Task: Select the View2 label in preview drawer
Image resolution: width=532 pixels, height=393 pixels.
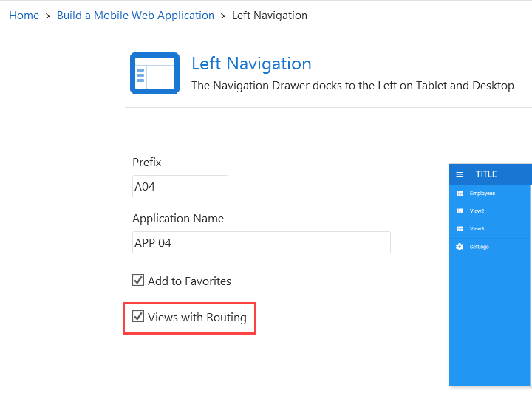Action: 477,211
